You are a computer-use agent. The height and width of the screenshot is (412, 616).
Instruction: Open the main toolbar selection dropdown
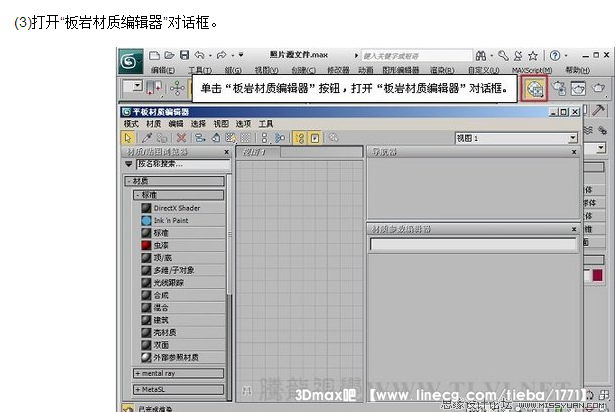tap(138, 86)
